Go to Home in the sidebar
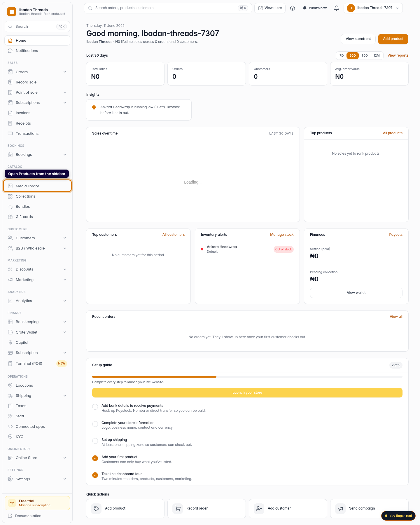This screenshot has width=420, height=525. (37, 41)
